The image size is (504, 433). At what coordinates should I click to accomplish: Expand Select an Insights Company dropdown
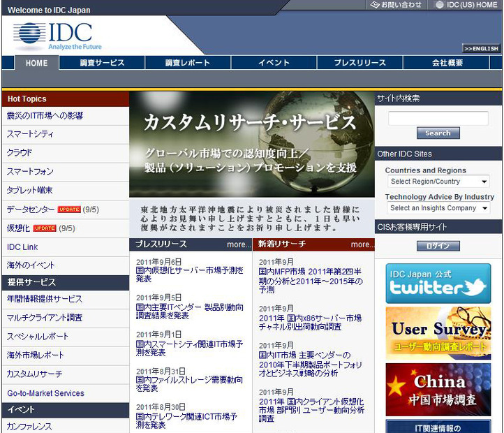tap(438, 208)
